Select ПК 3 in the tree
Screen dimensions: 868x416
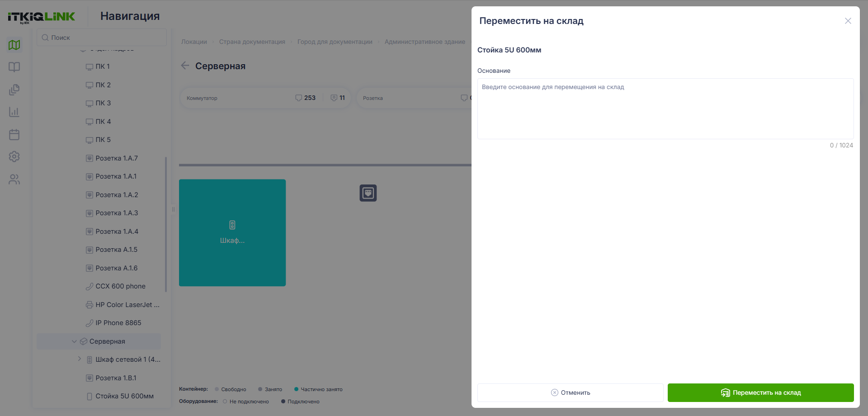click(103, 103)
